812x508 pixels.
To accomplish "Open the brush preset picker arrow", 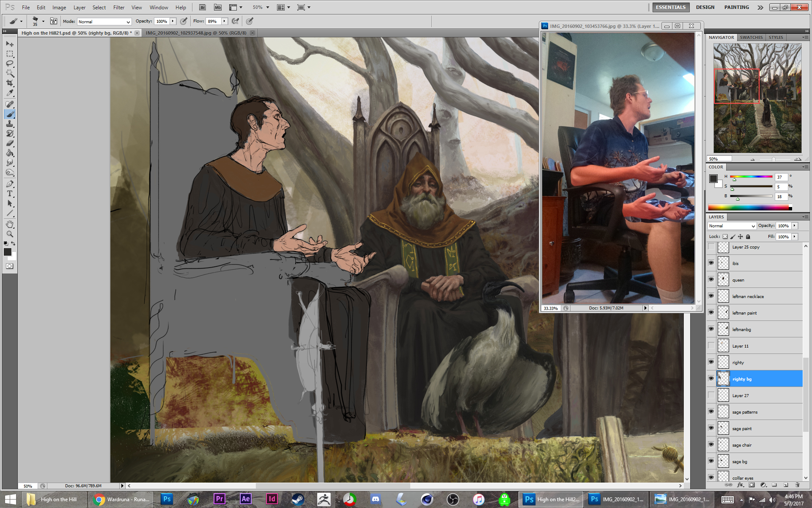I will coord(43,21).
